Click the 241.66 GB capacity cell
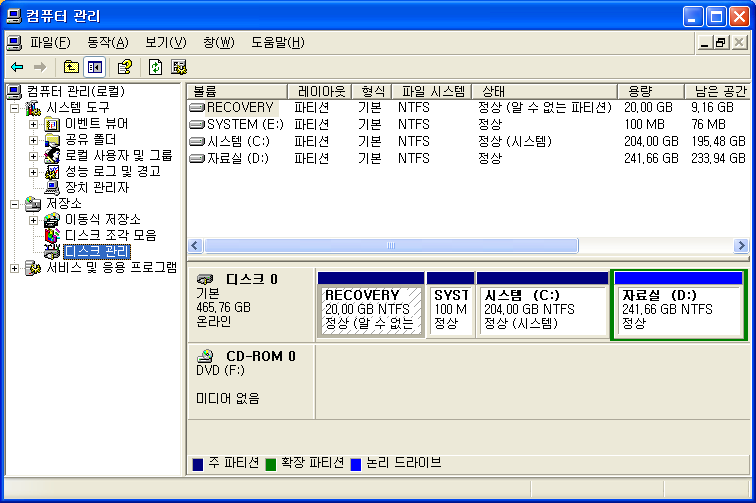756x503 pixels. [651, 158]
